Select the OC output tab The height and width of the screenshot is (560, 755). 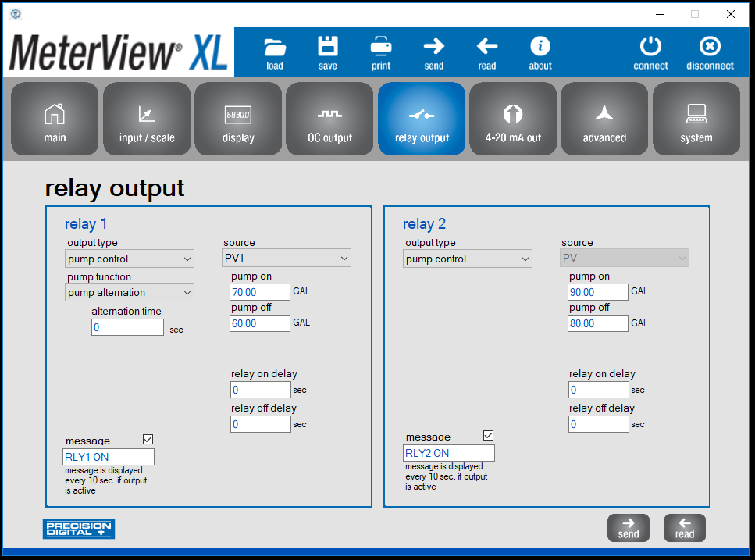[x=329, y=119]
